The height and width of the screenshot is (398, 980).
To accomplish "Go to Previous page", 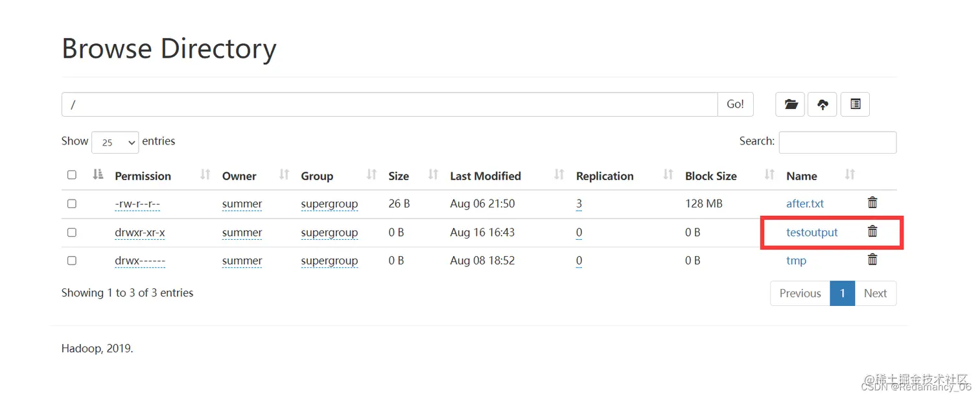I will pos(800,293).
